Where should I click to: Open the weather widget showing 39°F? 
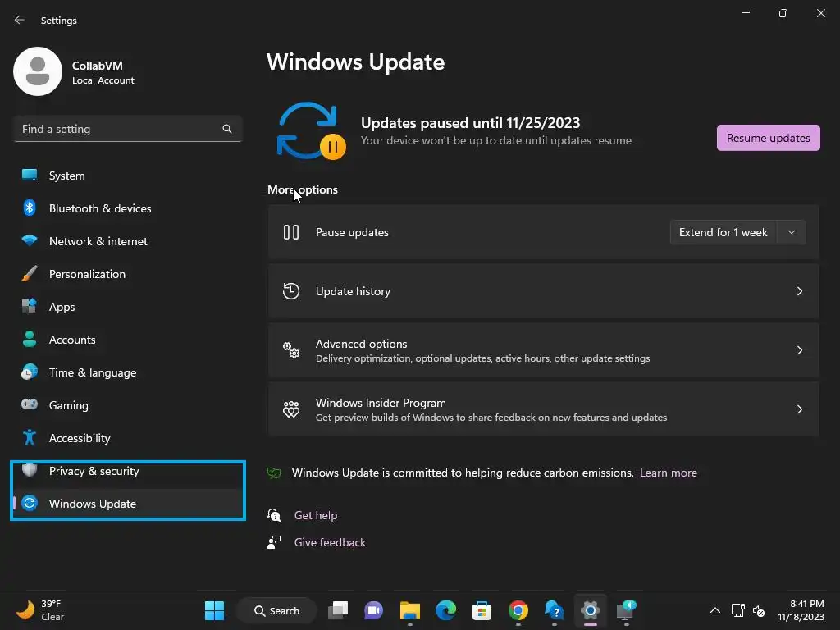[x=40, y=610]
